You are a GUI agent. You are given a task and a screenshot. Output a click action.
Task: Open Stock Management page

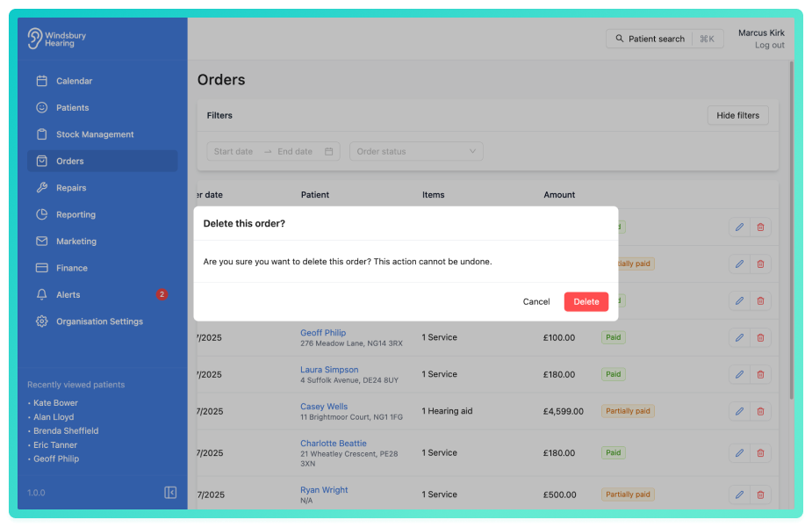coord(102,134)
